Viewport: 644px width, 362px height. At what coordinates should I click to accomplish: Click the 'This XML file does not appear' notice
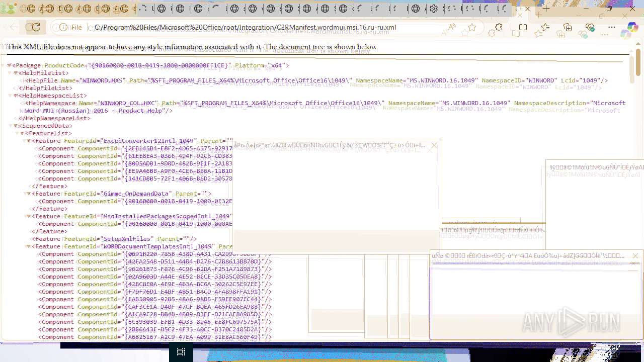[x=193, y=47]
